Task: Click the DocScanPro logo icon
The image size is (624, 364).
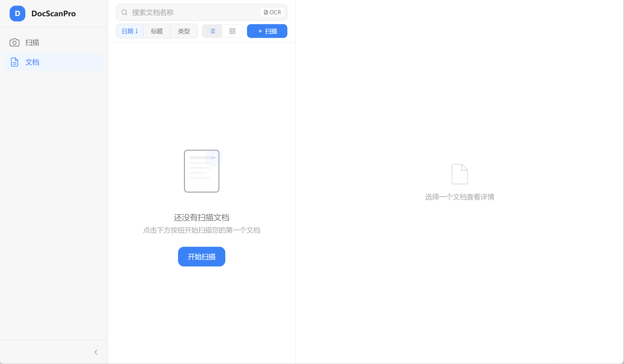Action: point(17,13)
